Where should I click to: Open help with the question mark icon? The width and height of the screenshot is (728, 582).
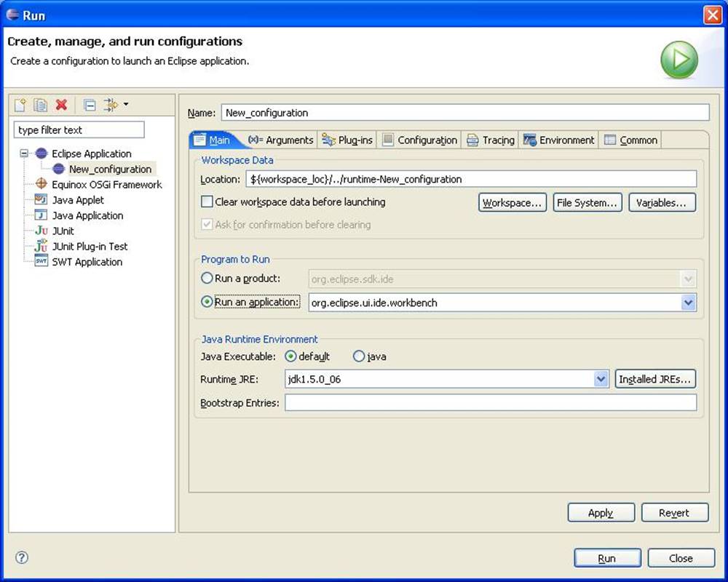point(22,557)
